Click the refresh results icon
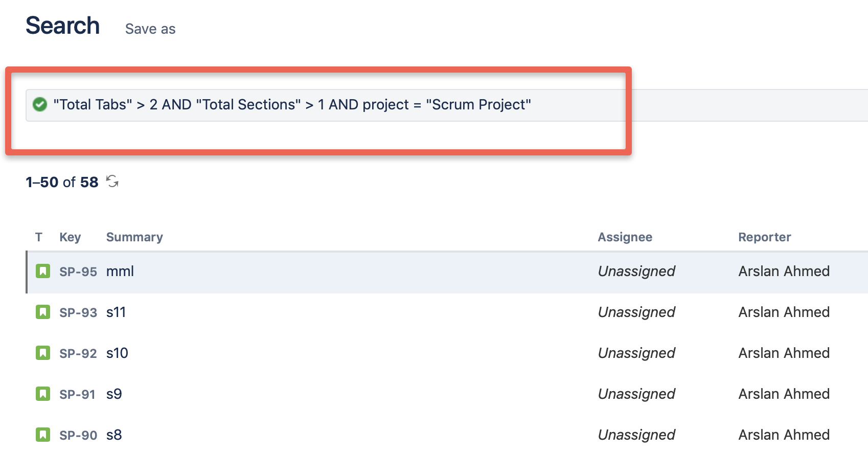Image resolution: width=868 pixels, height=453 pixels. point(112,181)
